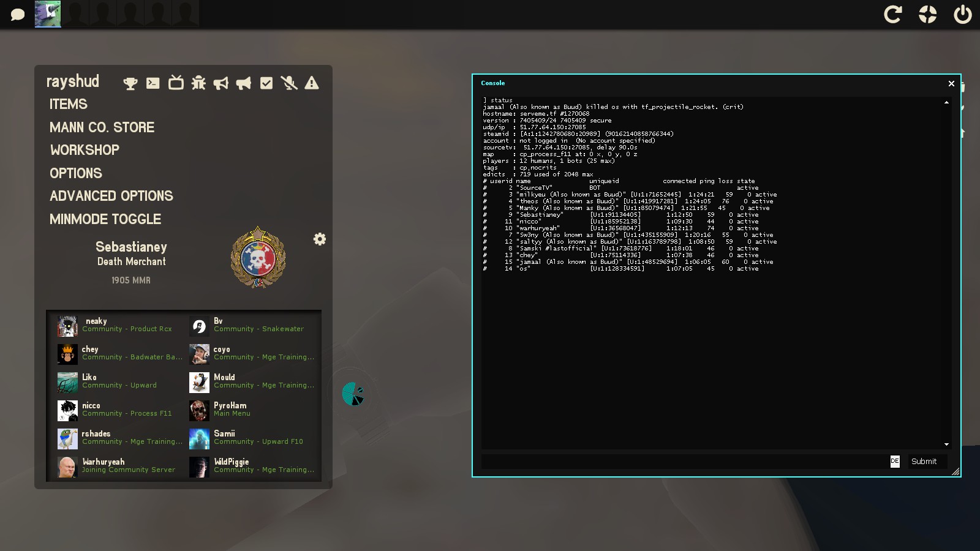
Task: Click the TF2 logo icon in top bar
Action: point(927,14)
